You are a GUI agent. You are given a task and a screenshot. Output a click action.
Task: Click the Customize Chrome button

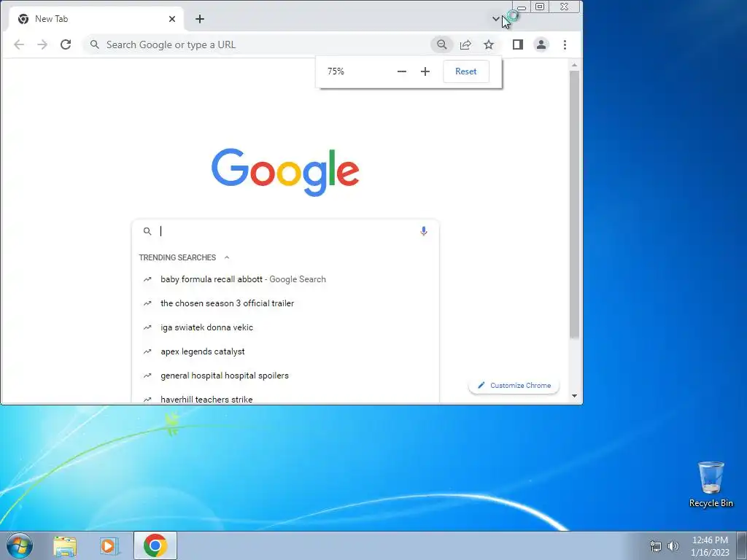coord(514,386)
